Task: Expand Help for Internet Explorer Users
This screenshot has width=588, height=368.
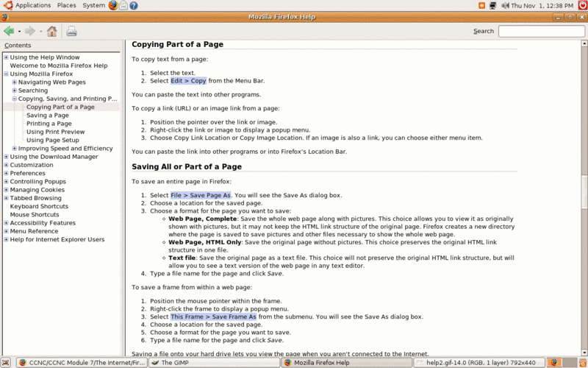Action: click(x=6, y=239)
